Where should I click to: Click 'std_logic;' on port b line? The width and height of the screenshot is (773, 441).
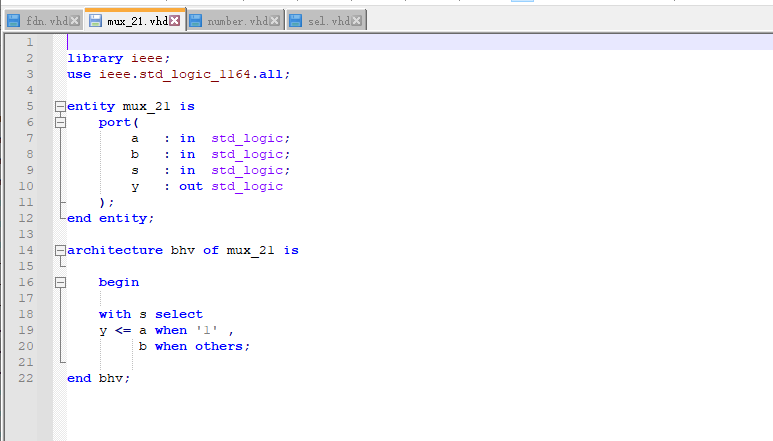250,154
